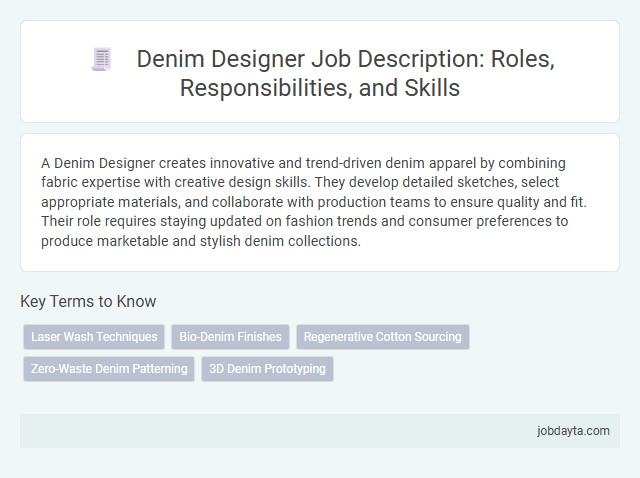Select the Bio-Denim Finishes tag
The image size is (640, 478).
pyautogui.click(x=230, y=337)
